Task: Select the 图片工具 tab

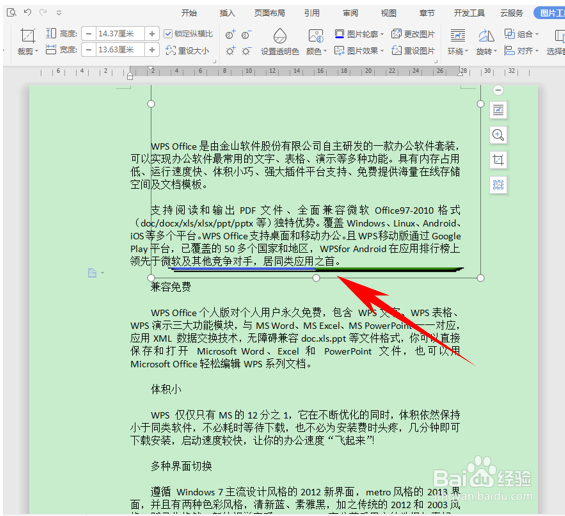Action: pyautogui.click(x=551, y=13)
